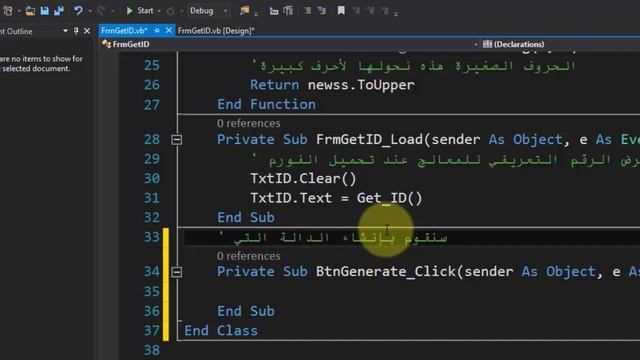Click 'Return newss.ToUpper' code line
The height and width of the screenshot is (360, 640).
pyautogui.click(x=332, y=85)
